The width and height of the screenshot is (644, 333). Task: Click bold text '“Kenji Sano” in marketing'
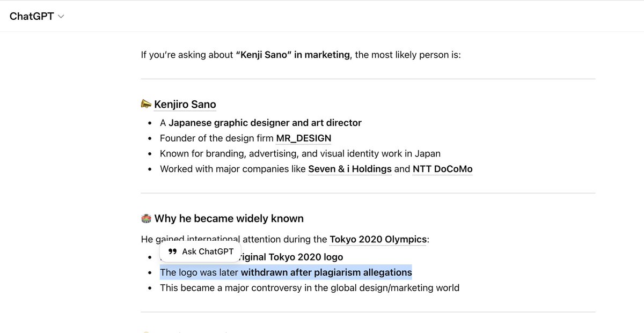coord(292,55)
